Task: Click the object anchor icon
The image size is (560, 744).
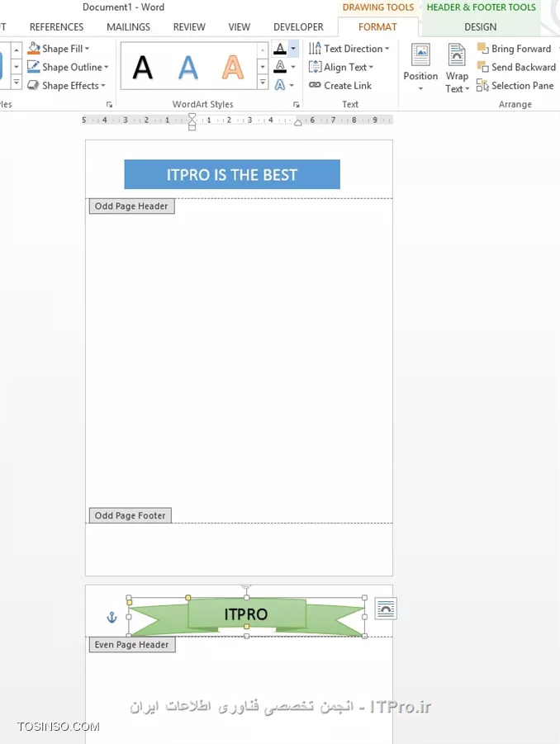Action: click(x=112, y=617)
